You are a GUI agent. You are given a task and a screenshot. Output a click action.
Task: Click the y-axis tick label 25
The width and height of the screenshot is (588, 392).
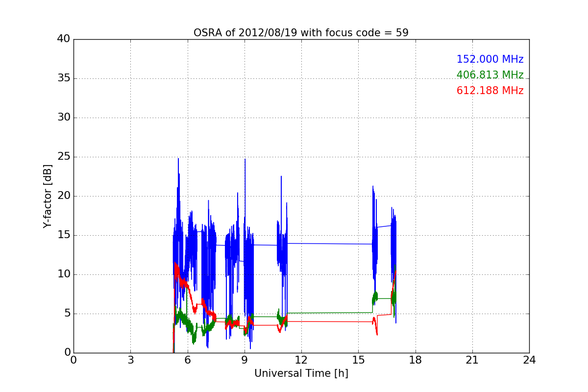point(64,157)
